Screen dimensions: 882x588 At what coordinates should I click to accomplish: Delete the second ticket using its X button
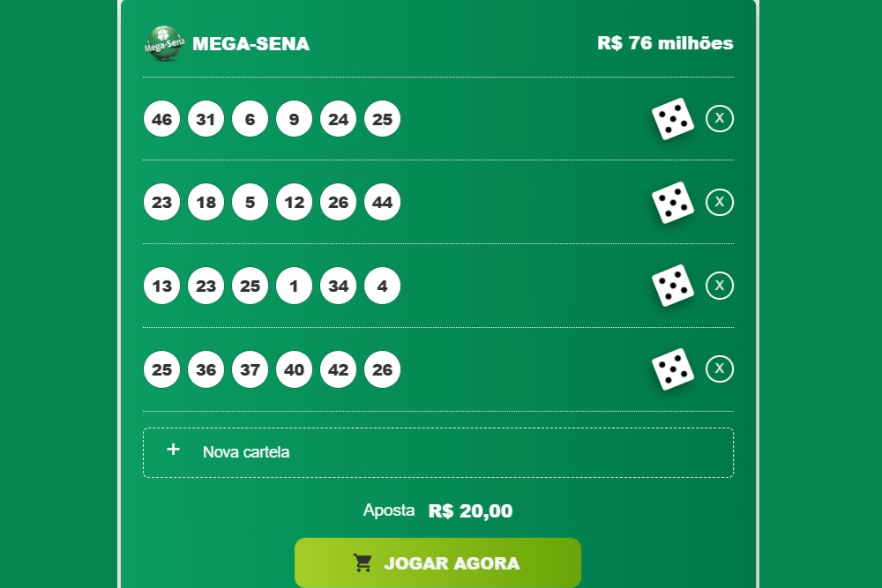tap(720, 202)
